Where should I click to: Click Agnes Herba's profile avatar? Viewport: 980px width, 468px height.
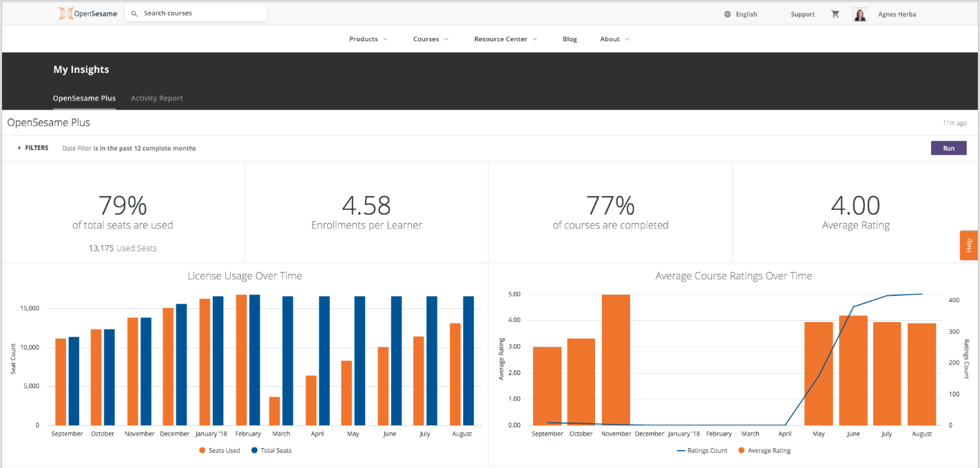[x=859, y=14]
